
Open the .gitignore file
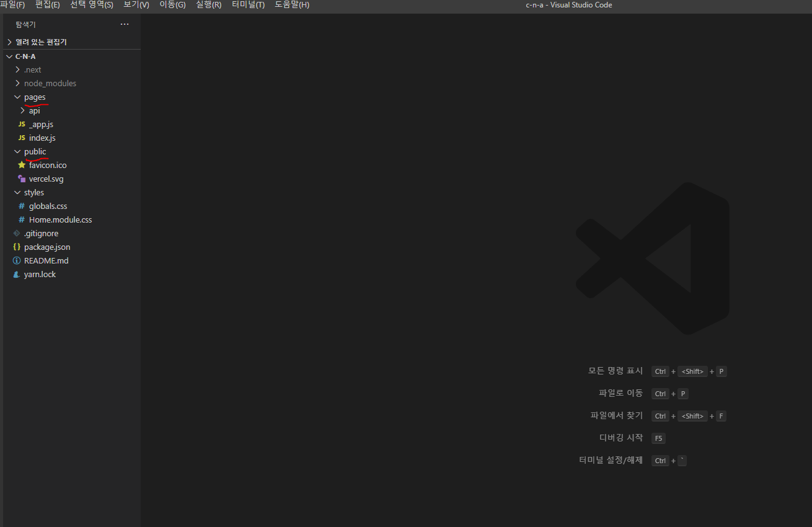(x=41, y=233)
